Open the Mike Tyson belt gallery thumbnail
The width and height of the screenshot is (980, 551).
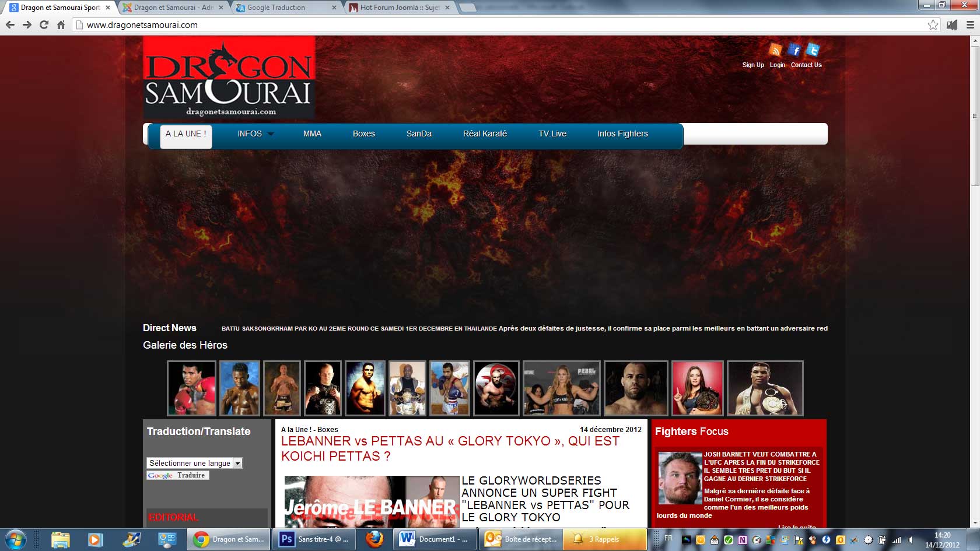765,388
